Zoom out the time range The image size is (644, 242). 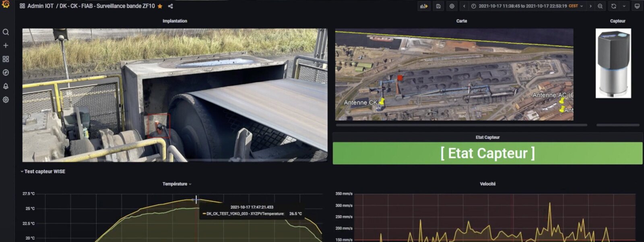point(600,6)
